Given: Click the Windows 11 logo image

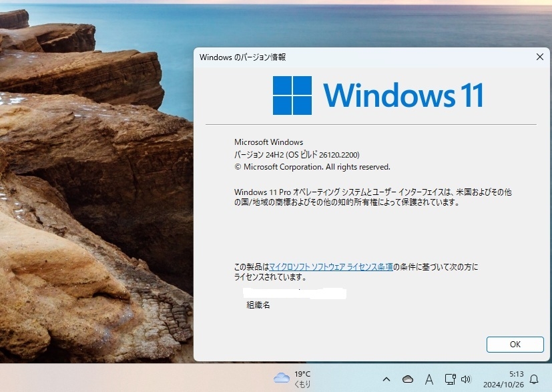Looking at the screenshot, I should pyautogui.click(x=378, y=95).
